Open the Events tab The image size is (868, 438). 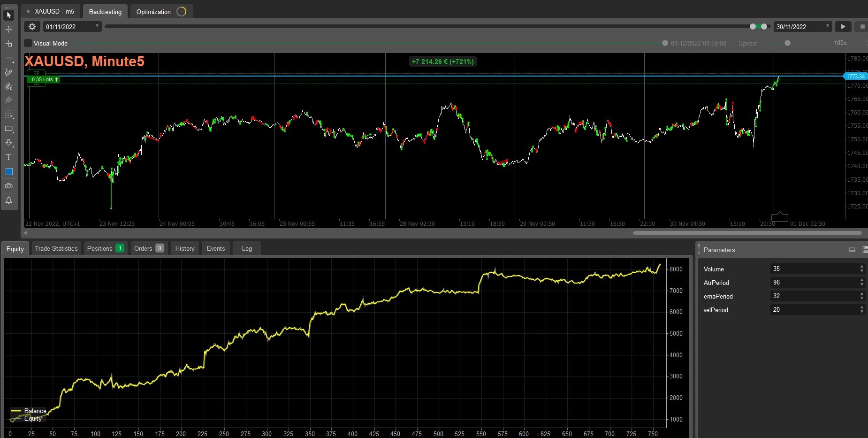[216, 248]
